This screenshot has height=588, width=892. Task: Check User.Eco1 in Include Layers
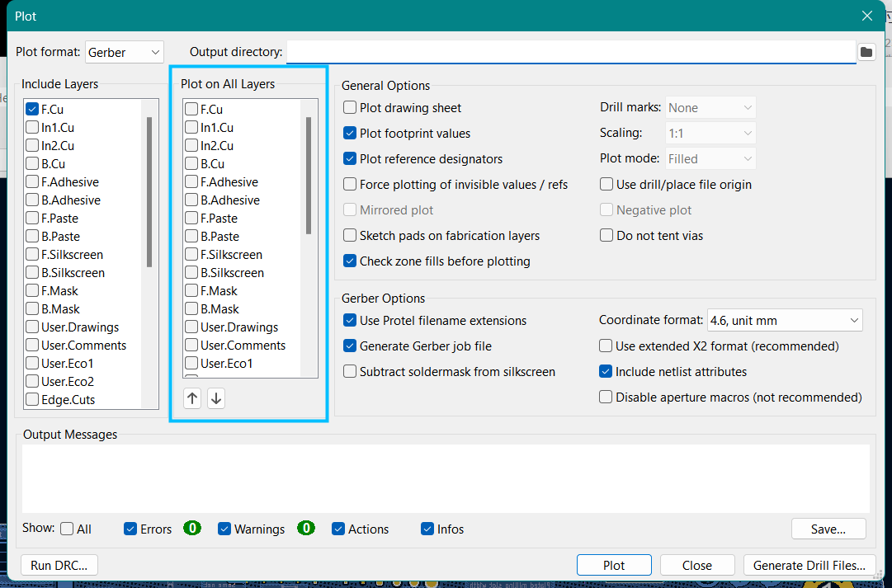tap(32, 364)
